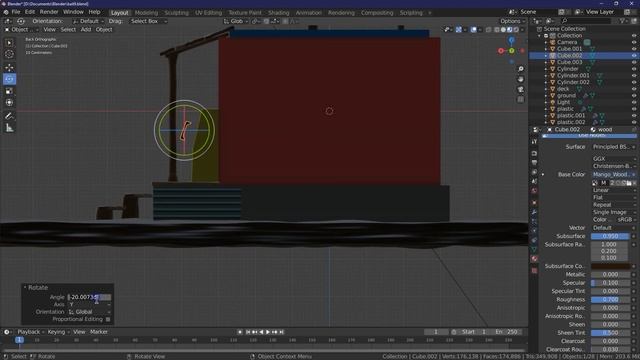Click the red X axis gizmo ball
Image resolution: width=640 pixels, height=360 pixels.
501,51
